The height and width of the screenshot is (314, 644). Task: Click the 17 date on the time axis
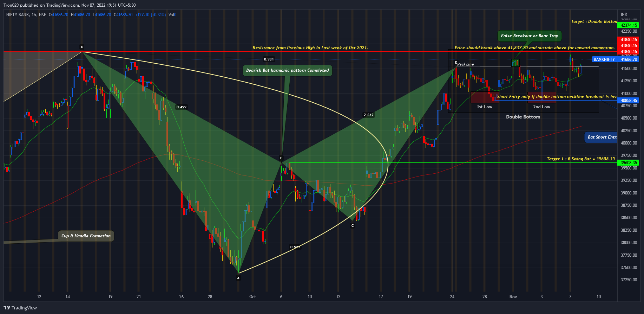click(381, 297)
